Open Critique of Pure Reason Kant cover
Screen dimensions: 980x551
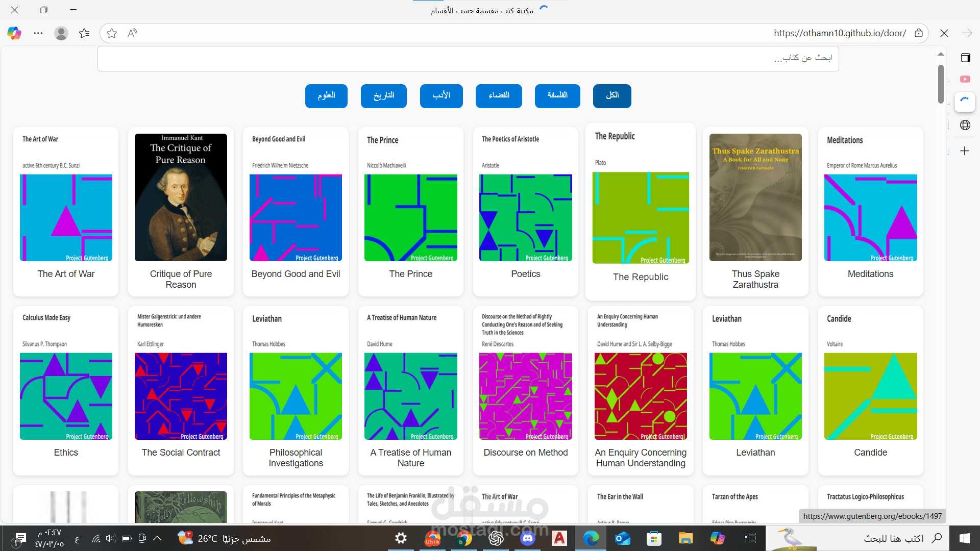coord(181,197)
